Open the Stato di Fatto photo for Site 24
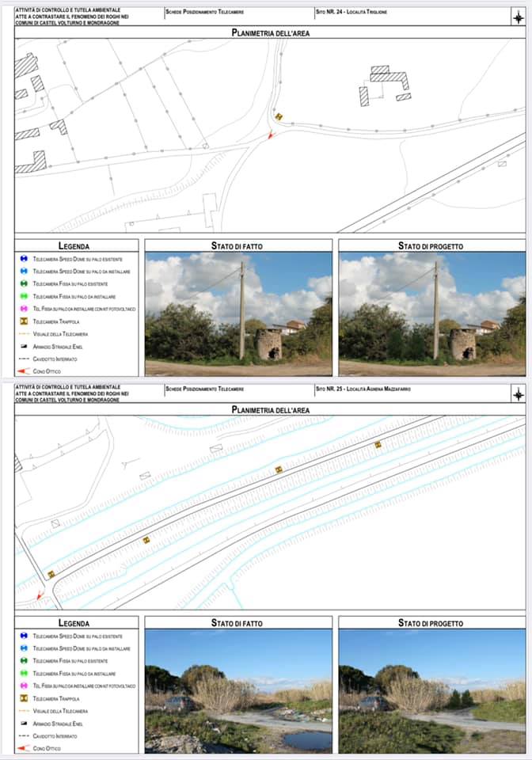The height and width of the screenshot is (760, 532). coord(238,313)
